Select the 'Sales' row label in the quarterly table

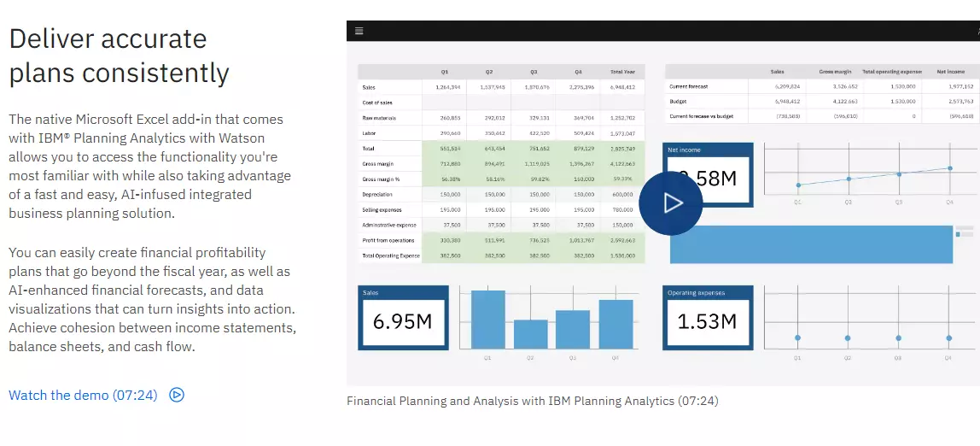point(369,87)
